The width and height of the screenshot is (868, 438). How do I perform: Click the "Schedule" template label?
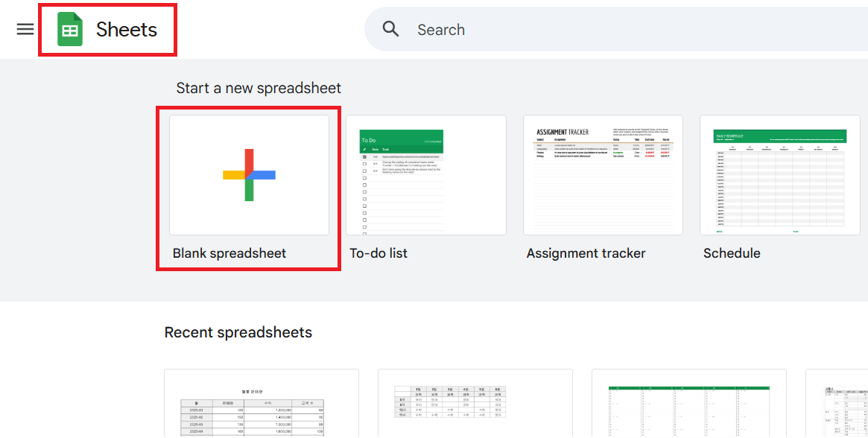pos(732,253)
